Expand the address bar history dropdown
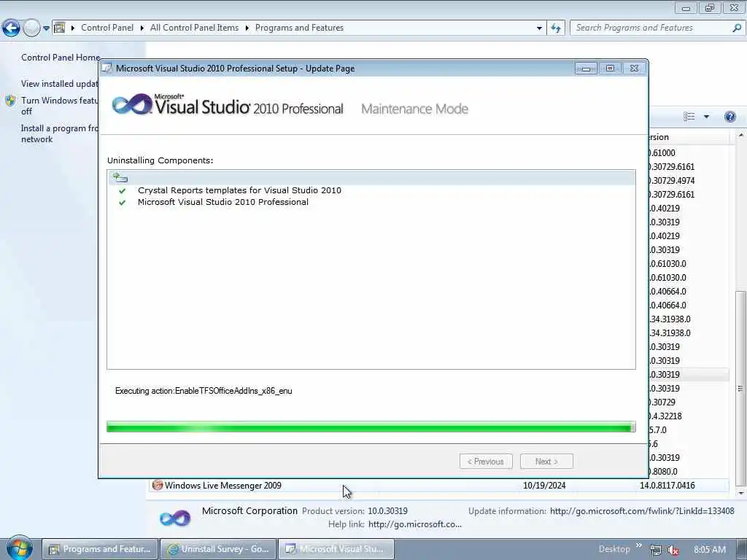Viewport: 747px width, 560px height. (539, 28)
